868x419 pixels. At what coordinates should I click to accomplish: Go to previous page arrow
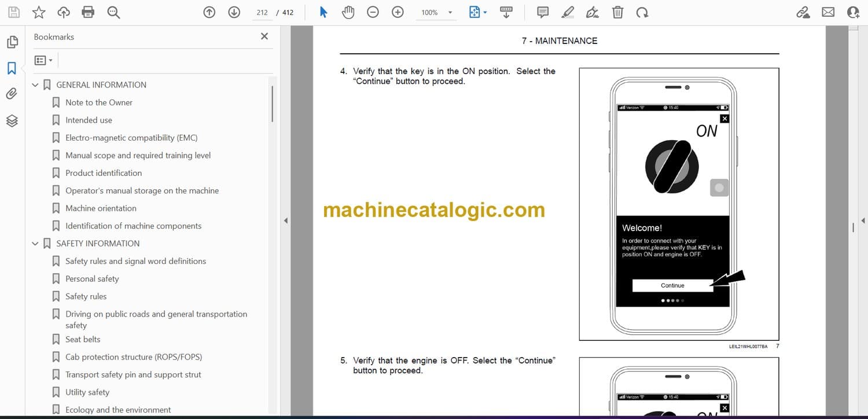[x=209, y=12]
